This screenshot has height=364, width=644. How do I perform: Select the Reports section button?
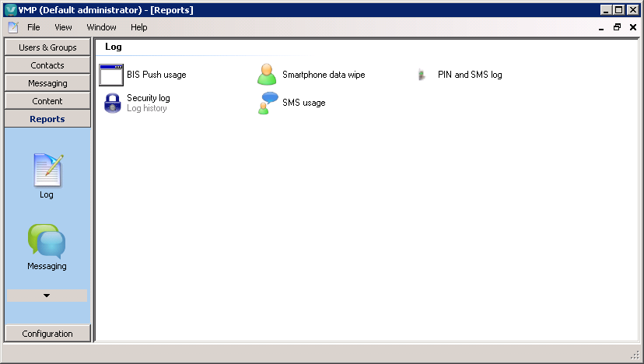tap(47, 119)
